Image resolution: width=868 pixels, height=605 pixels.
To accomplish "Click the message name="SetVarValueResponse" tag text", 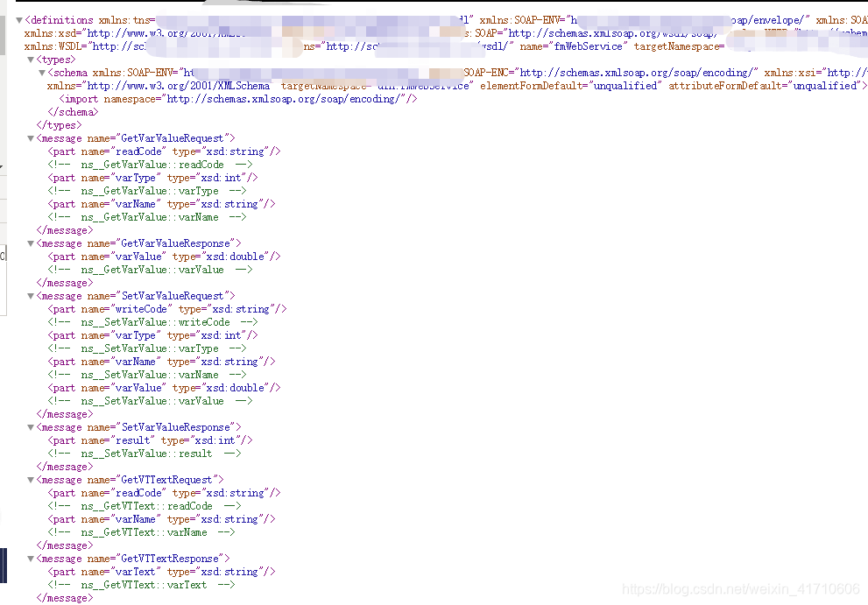I will (139, 427).
